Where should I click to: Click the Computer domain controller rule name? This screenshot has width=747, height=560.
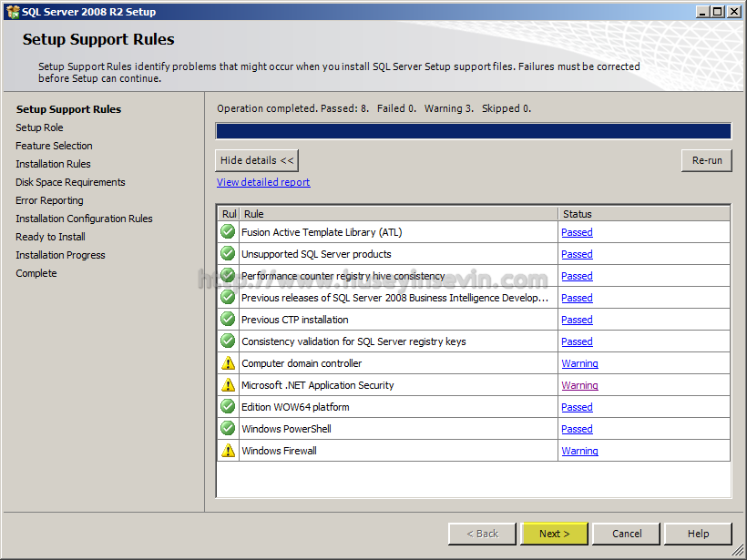[302, 364]
